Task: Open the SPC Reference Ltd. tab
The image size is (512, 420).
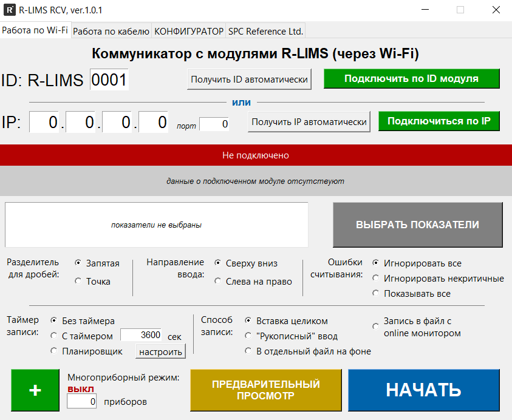Action: (265, 32)
